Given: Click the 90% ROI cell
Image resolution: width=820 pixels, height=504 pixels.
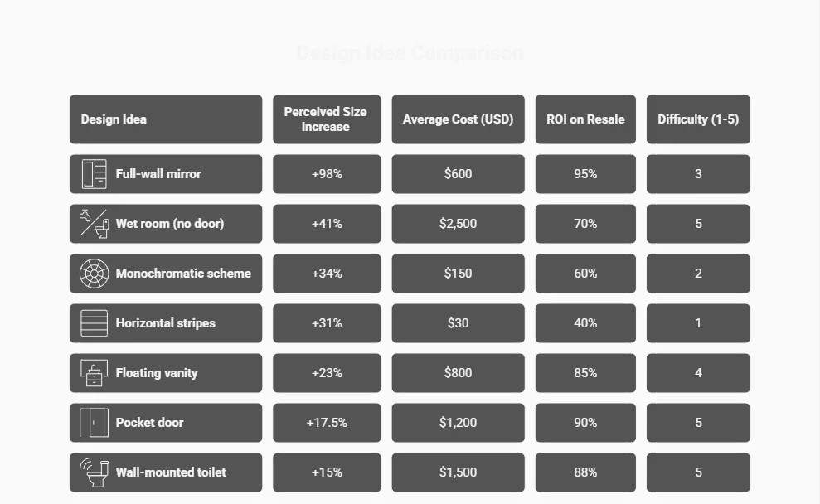Looking at the screenshot, I should 585,423.
